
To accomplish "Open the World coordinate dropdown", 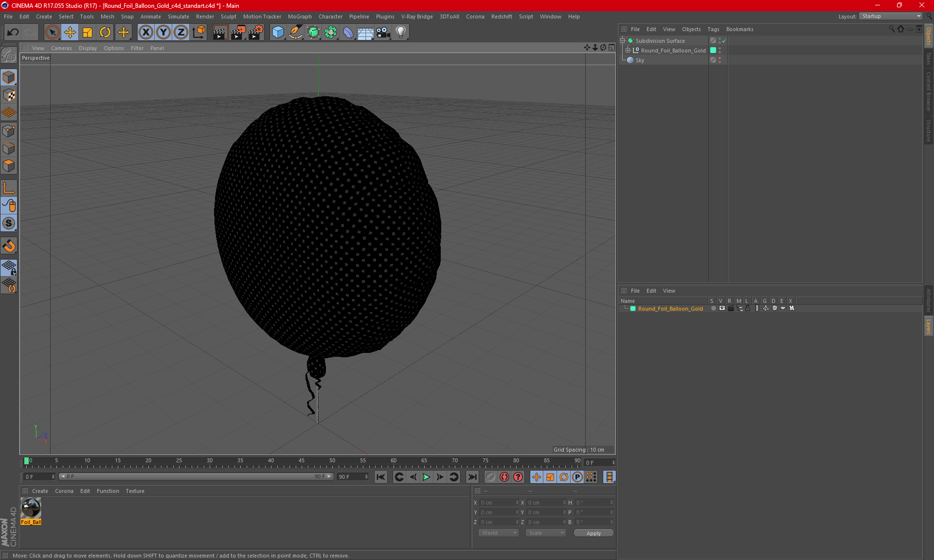I will pyautogui.click(x=499, y=533).
